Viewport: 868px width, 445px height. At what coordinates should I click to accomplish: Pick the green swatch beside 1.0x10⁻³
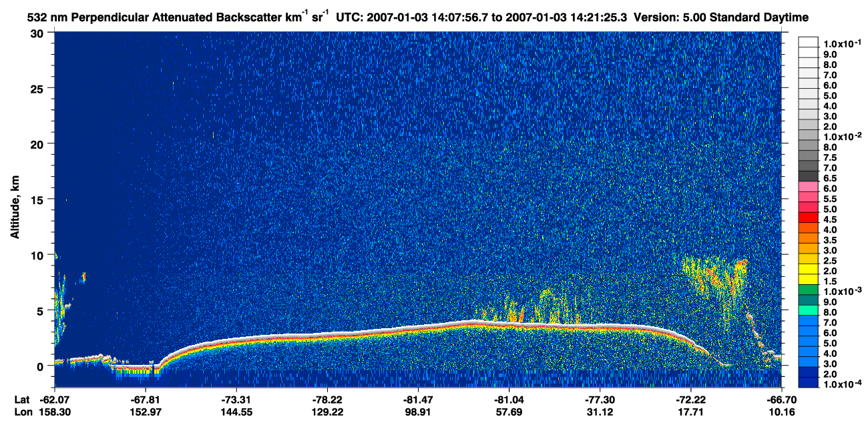click(x=809, y=290)
